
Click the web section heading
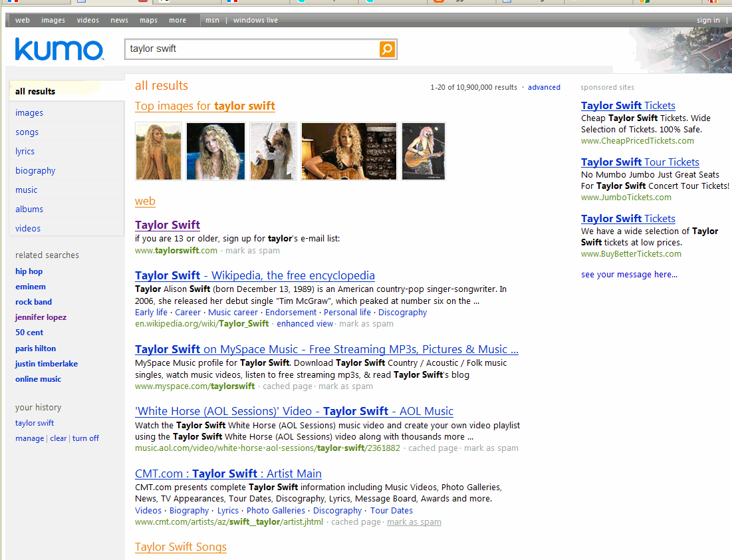[x=145, y=202]
